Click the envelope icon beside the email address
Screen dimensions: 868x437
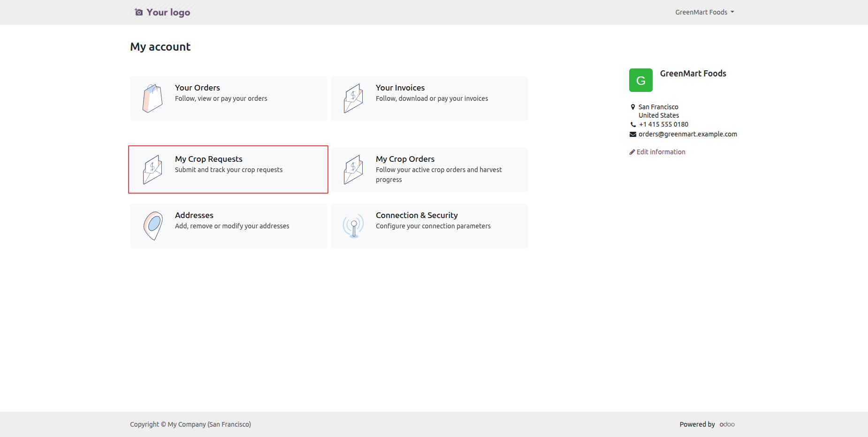633,134
